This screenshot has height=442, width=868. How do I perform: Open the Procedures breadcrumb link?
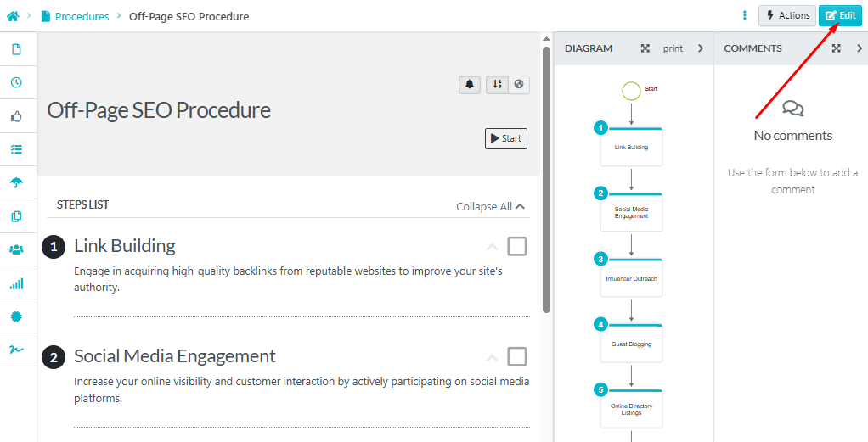coord(82,17)
